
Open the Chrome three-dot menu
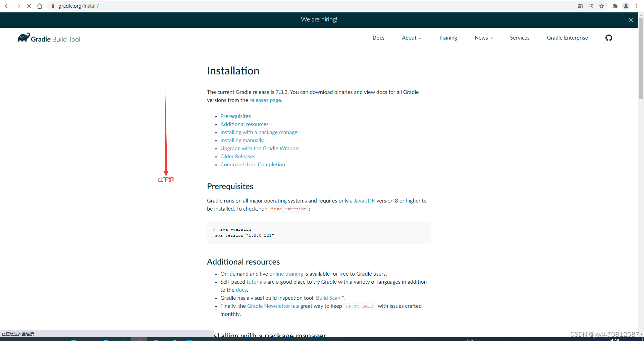637,6
